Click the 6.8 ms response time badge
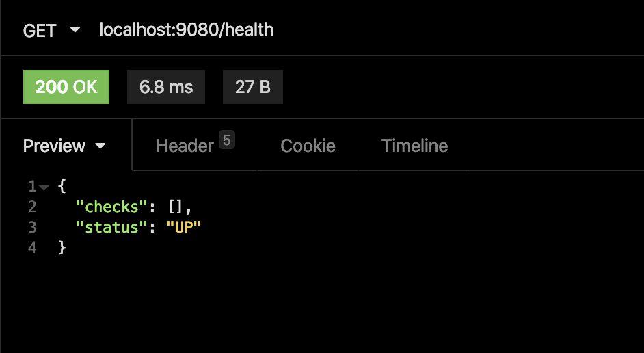 pyautogui.click(x=166, y=87)
